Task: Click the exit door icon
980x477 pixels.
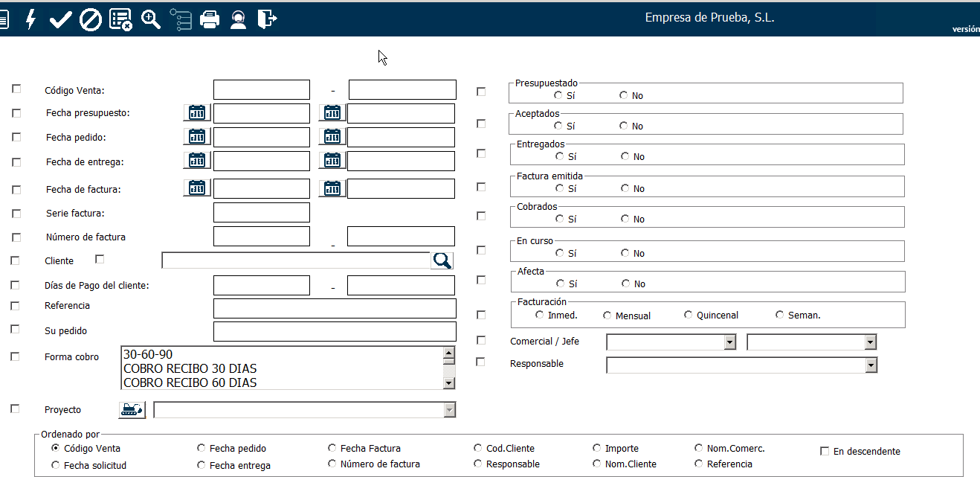Action: pyautogui.click(x=267, y=19)
